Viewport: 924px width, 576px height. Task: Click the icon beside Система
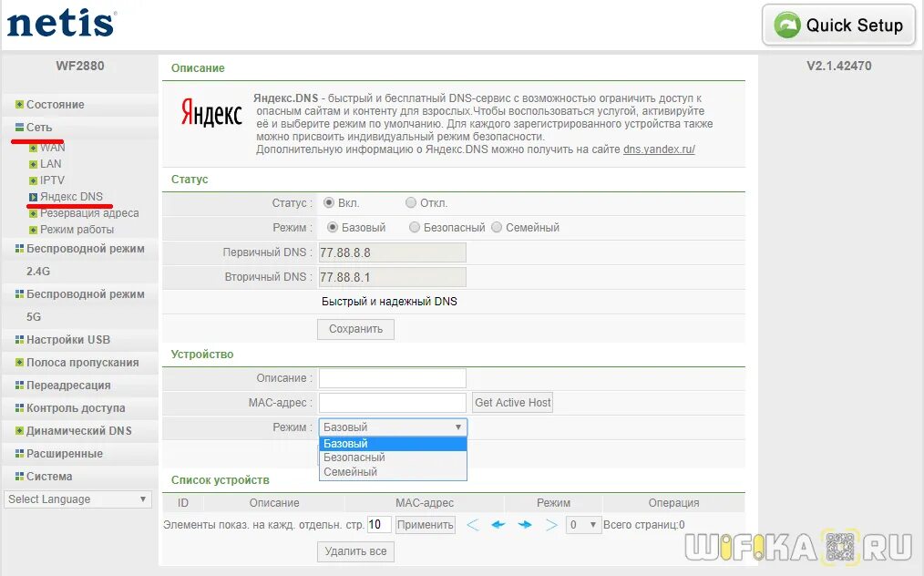click(x=19, y=476)
